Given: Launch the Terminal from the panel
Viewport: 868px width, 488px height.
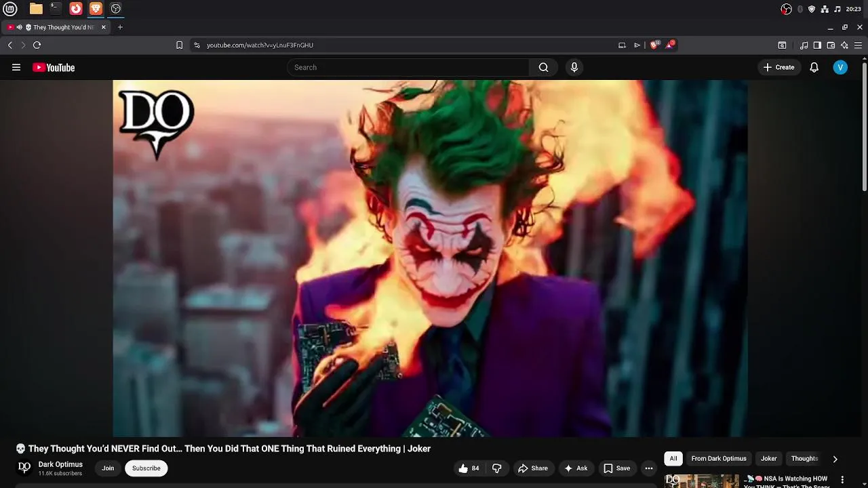Looking at the screenshot, I should 56,9.
